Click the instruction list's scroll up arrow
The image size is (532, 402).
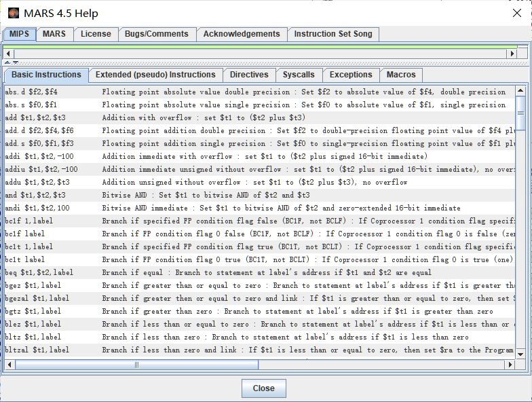point(520,91)
